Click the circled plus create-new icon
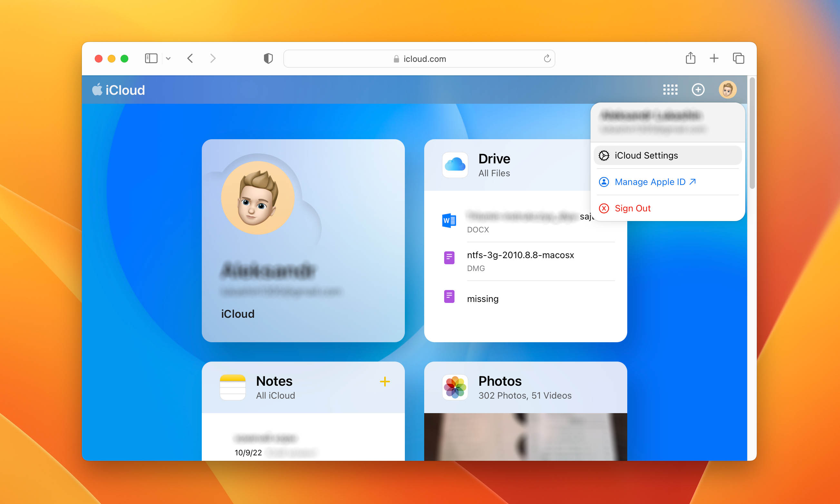The height and width of the screenshot is (504, 840). point(698,90)
